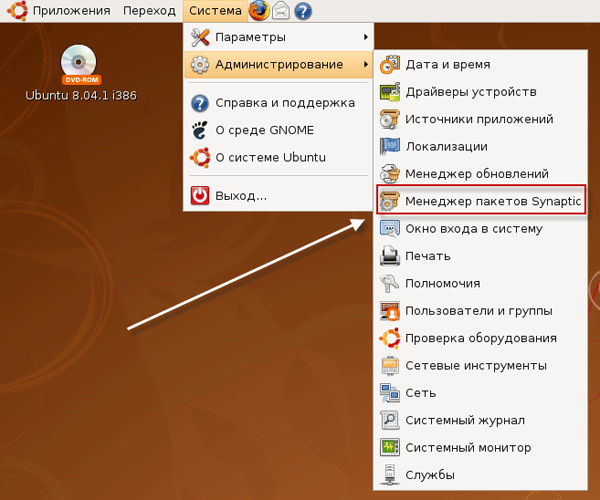Expand the Параметры submenu
600x500 pixels.
[275, 37]
